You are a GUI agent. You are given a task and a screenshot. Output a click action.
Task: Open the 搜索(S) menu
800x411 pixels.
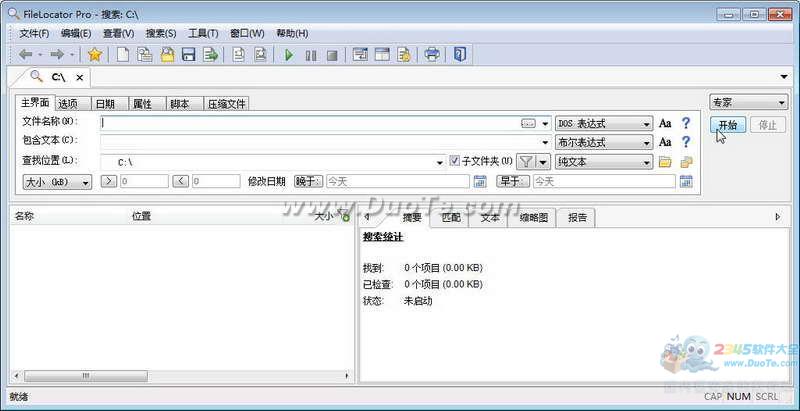pos(161,34)
